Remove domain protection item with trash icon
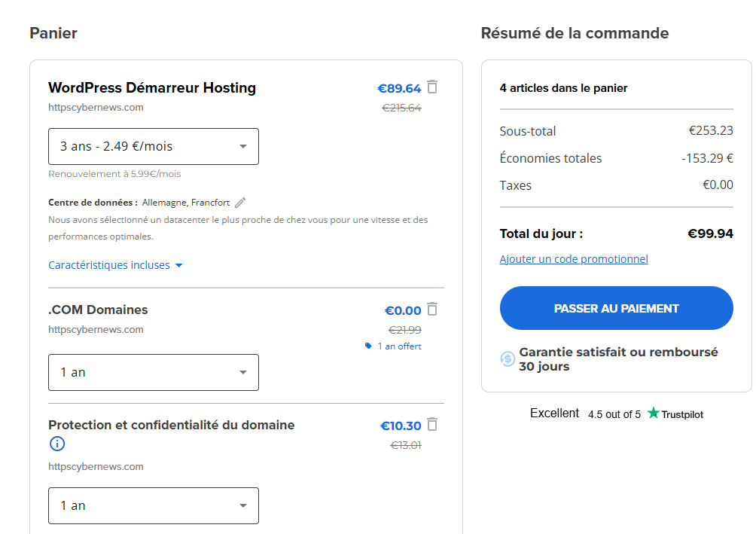756x534 pixels. (x=432, y=425)
